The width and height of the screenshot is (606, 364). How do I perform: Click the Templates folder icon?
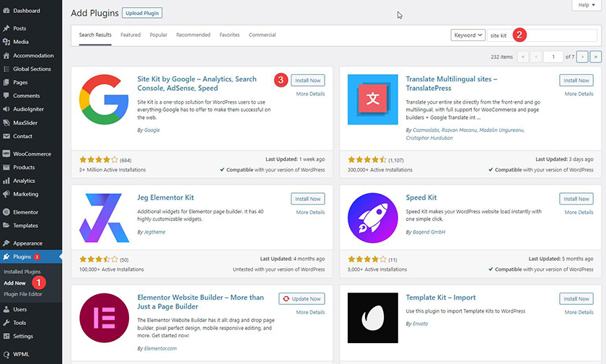(x=6, y=226)
